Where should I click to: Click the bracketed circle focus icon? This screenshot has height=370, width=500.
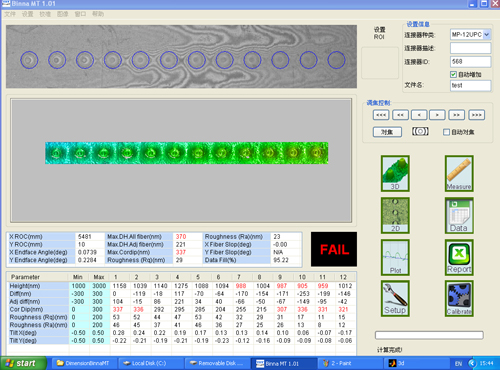point(420,131)
